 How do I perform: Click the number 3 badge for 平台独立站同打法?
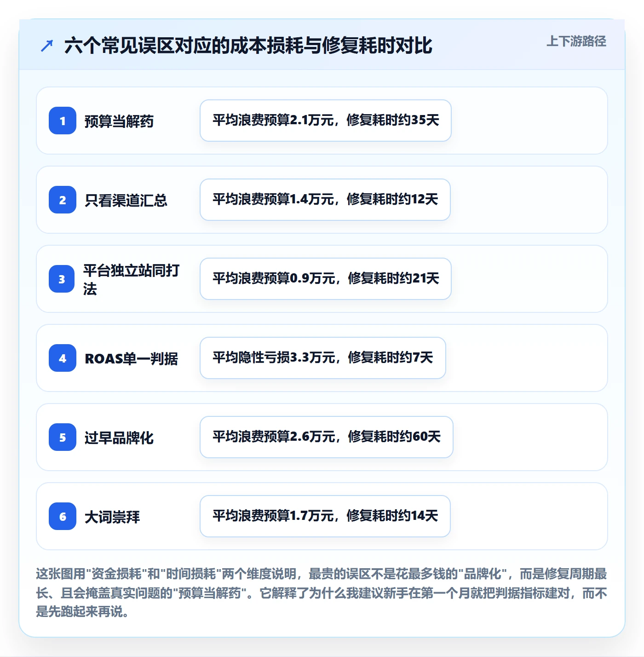[x=62, y=279]
